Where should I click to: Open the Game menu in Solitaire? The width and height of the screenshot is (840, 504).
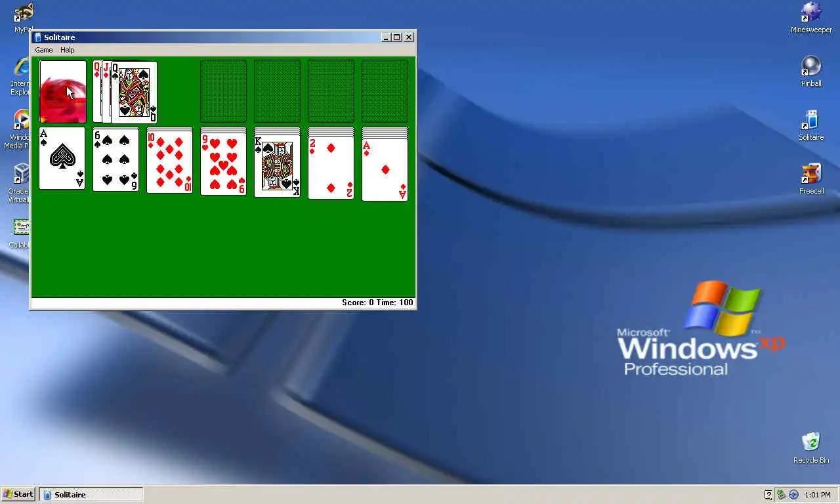(43, 50)
